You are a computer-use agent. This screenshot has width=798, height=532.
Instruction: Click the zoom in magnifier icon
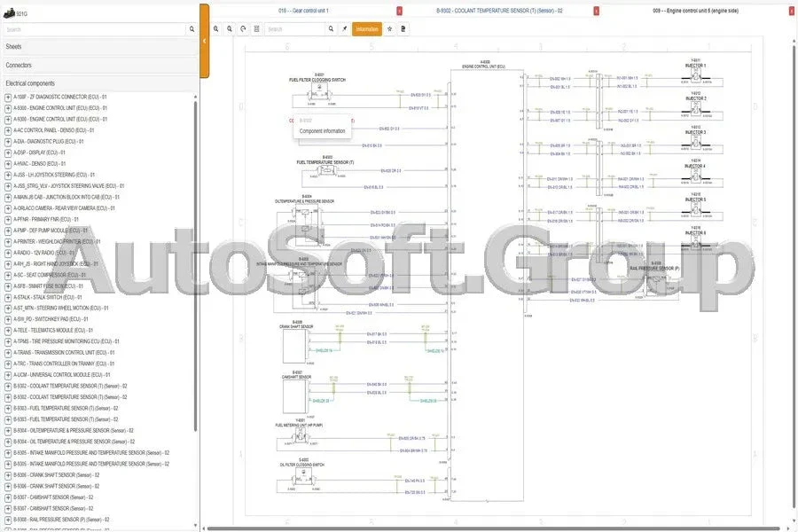coord(216,29)
